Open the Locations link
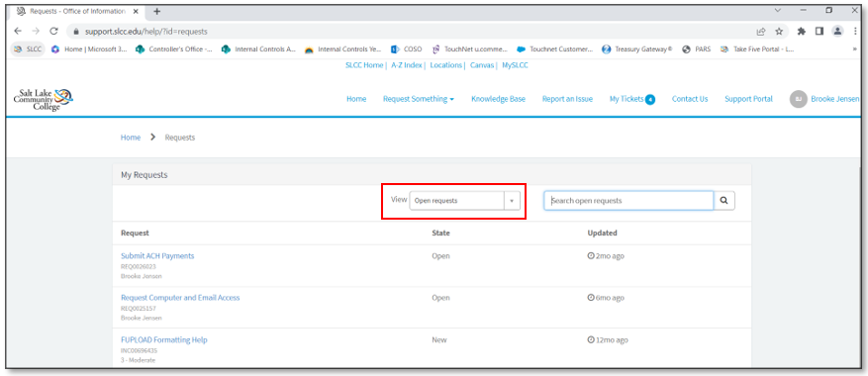Screen dimensions: 868x376 pos(445,65)
